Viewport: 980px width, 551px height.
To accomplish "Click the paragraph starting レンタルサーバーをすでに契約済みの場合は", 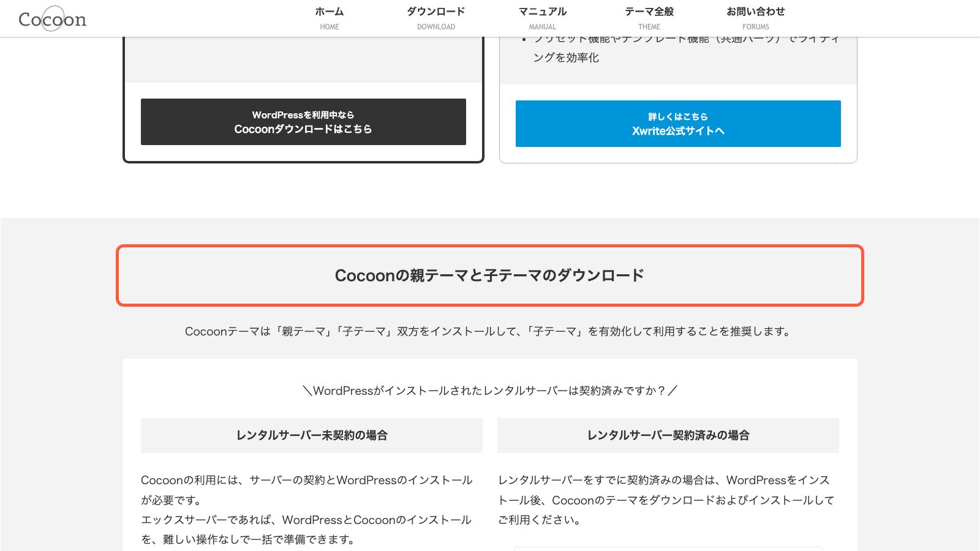I will tap(666, 500).
